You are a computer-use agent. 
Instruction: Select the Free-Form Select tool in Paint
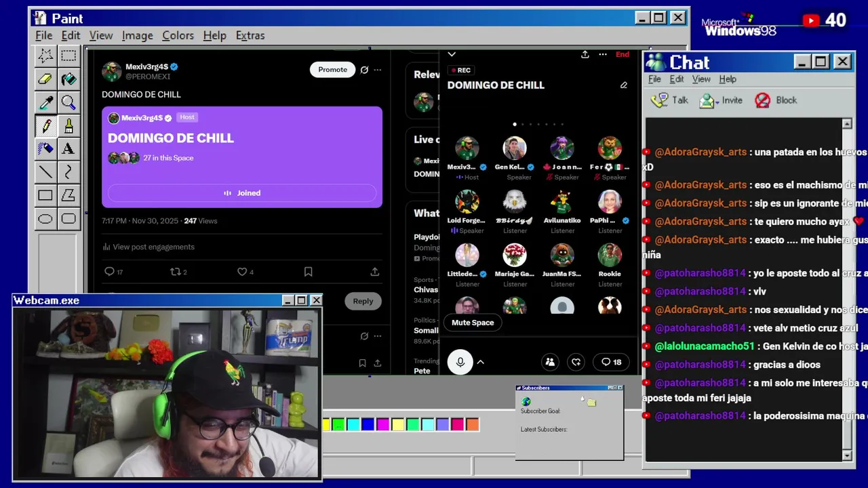coord(45,56)
